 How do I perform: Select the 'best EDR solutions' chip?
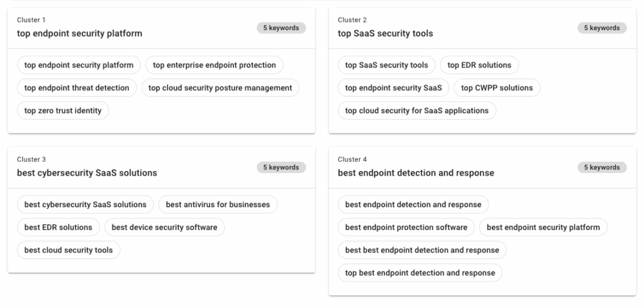(58, 227)
